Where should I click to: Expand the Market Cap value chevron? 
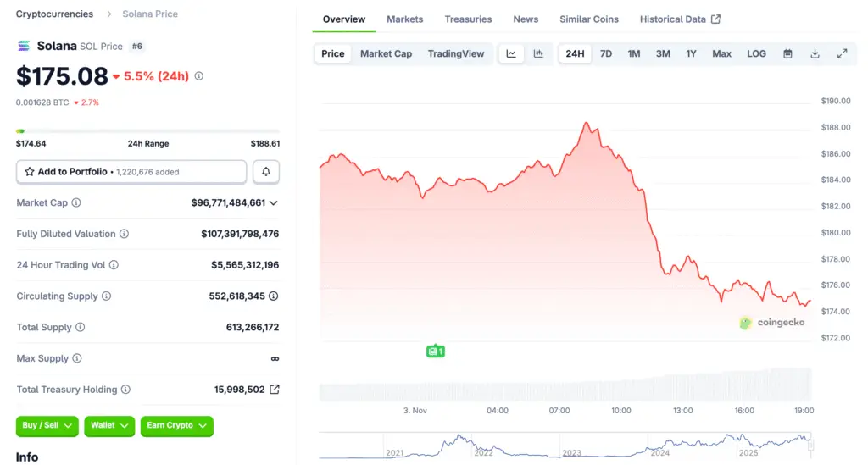(273, 203)
